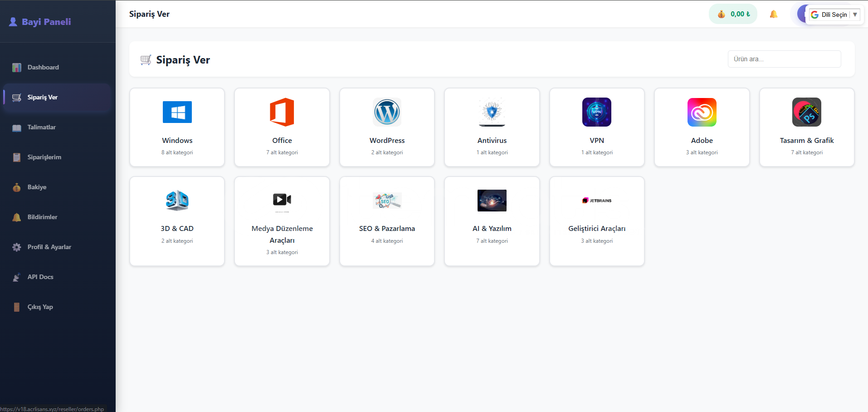Click "4 alt kategori" under SEO & Pazarlama

click(387, 241)
